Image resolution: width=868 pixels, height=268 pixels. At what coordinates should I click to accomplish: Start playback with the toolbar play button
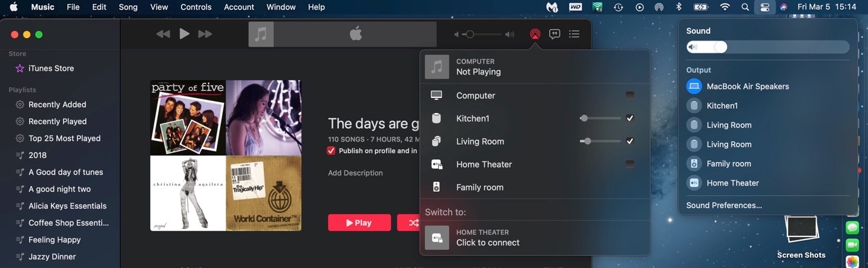(185, 34)
